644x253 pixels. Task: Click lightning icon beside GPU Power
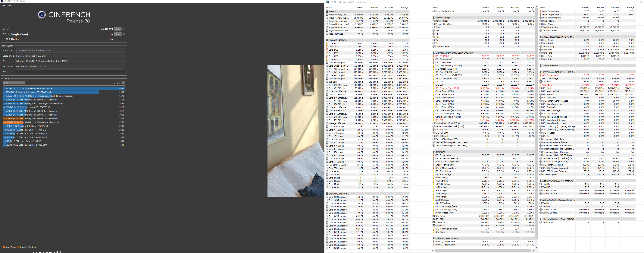pos(540,85)
